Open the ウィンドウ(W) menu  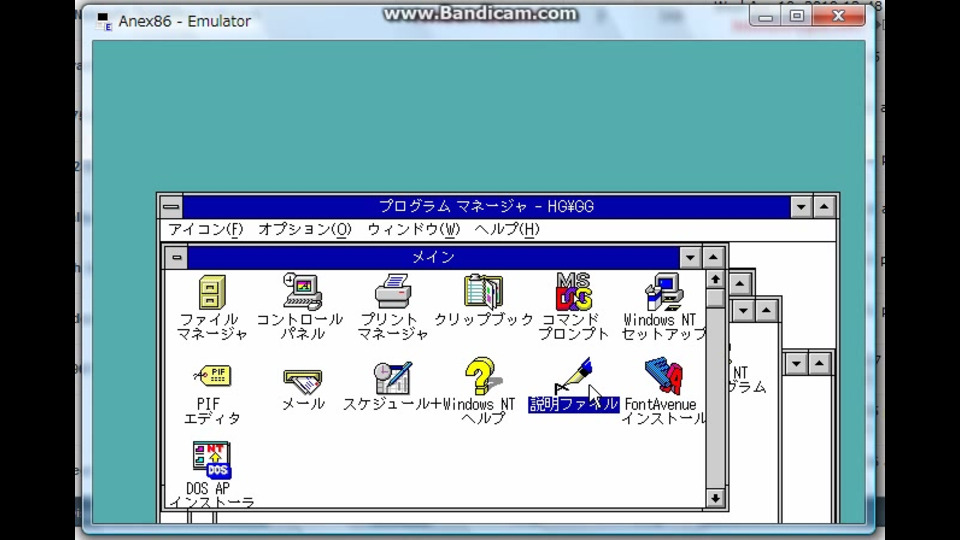click(x=413, y=230)
